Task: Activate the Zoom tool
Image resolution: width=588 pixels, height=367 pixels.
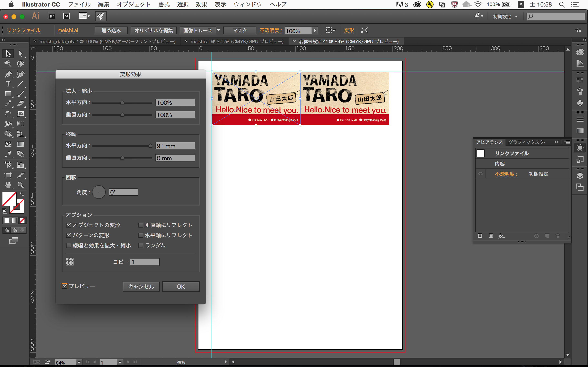Action: pos(21,185)
